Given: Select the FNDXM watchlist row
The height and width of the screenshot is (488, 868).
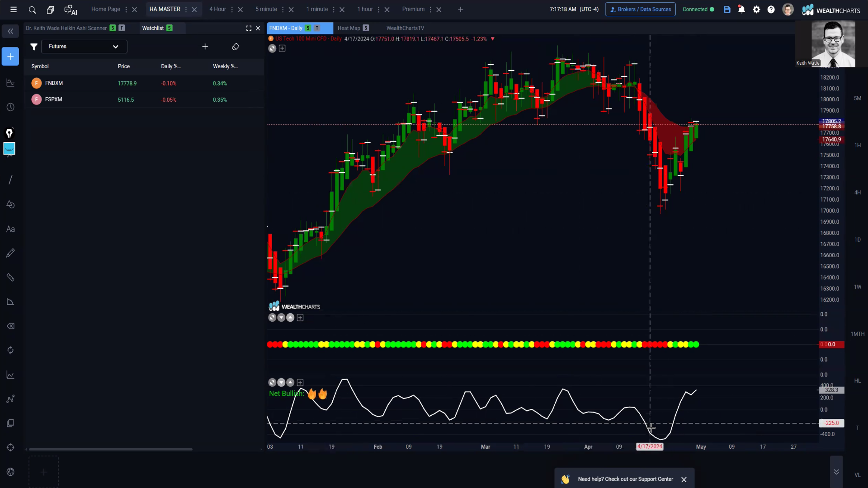Looking at the screenshot, I should [x=144, y=83].
